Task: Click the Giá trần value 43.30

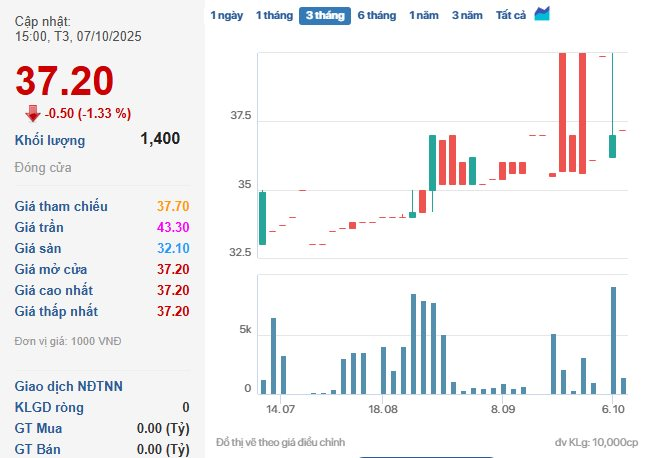Action: pyautogui.click(x=173, y=227)
